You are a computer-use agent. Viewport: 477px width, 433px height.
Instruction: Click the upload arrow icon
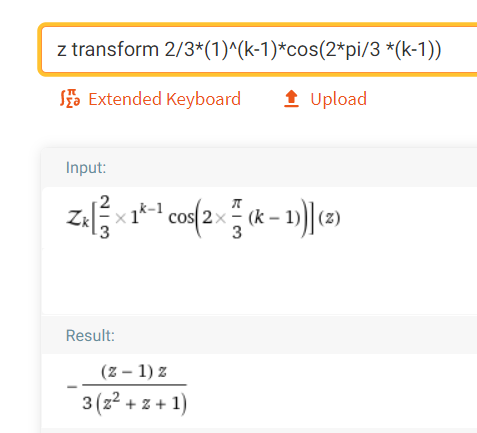click(x=291, y=99)
